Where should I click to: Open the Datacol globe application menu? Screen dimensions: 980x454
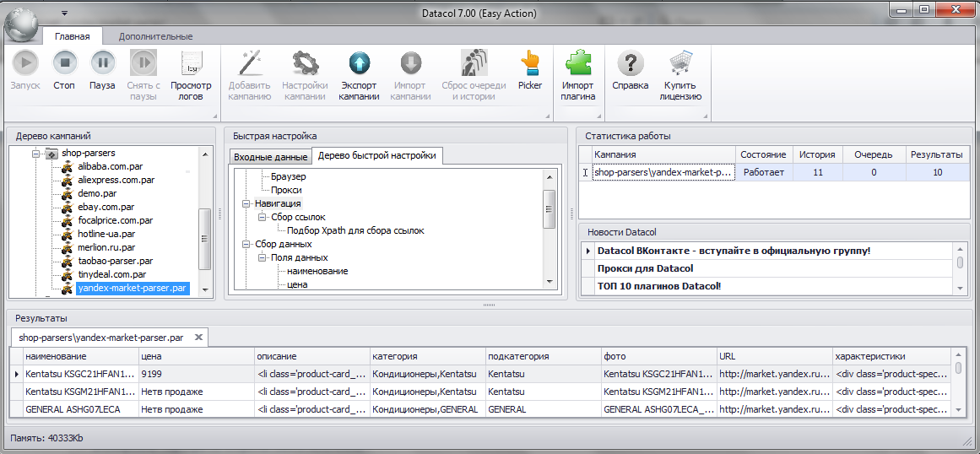22,24
